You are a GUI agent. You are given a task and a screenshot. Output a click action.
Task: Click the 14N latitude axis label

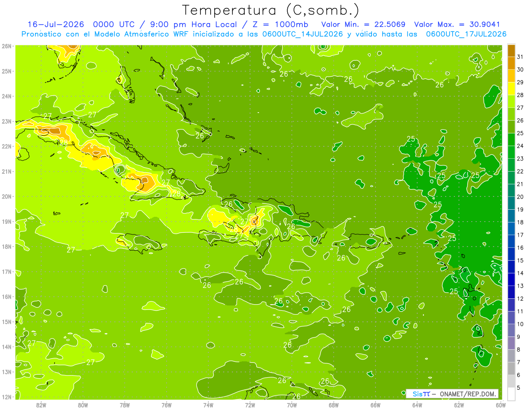coord(7,347)
